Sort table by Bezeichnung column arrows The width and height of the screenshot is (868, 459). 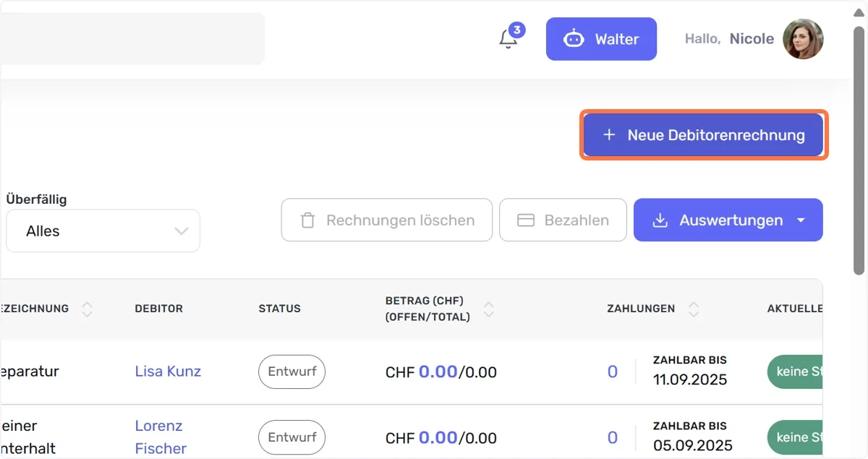pos(88,309)
